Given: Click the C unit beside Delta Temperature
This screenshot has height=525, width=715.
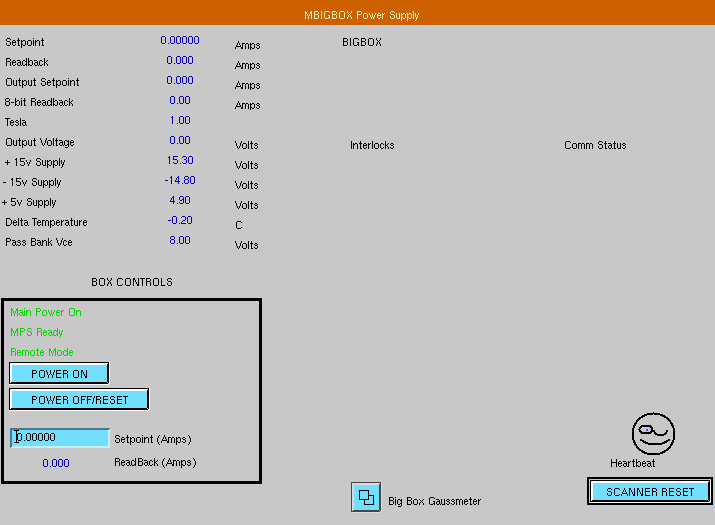Looking at the screenshot, I should (x=238, y=225).
